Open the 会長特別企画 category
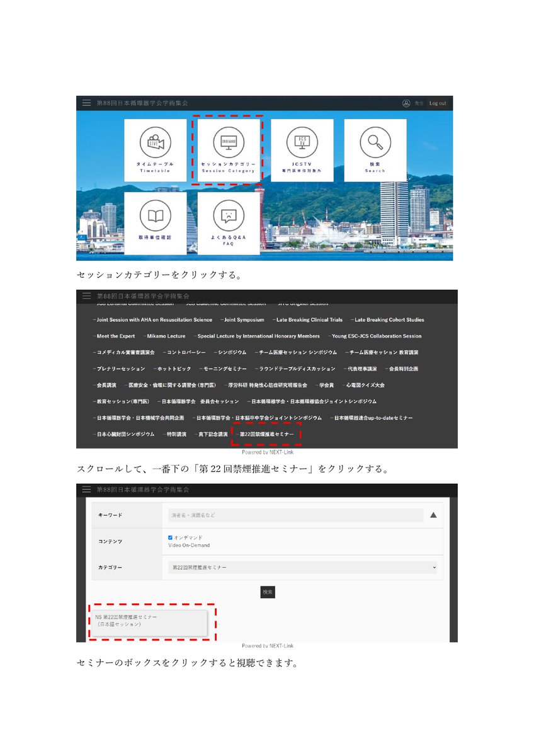534x756 pixels. coord(402,369)
